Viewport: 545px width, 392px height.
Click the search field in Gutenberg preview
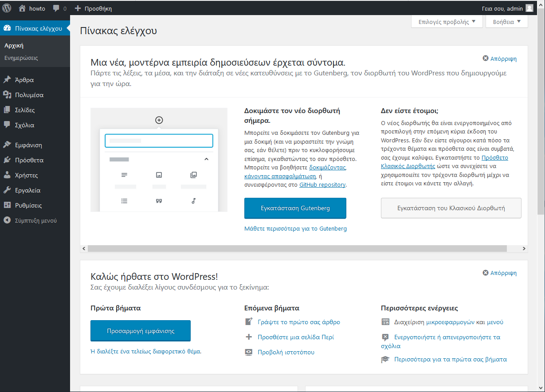coord(159,141)
